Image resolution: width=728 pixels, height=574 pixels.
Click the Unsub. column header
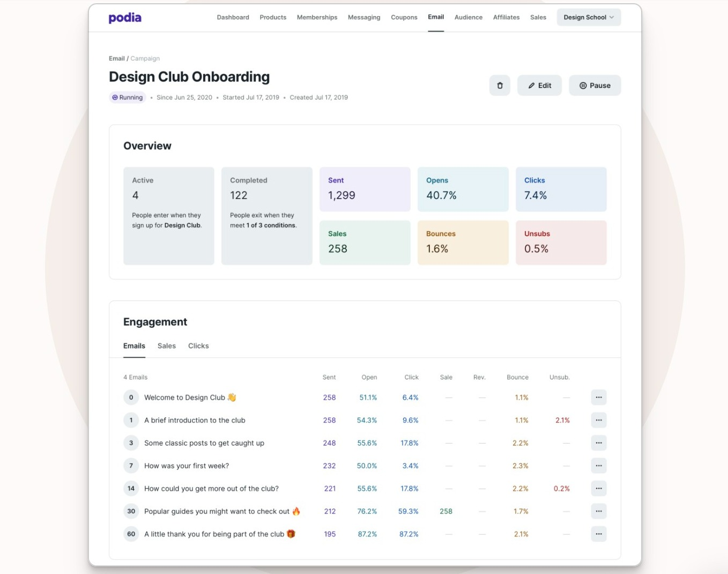[559, 377]
